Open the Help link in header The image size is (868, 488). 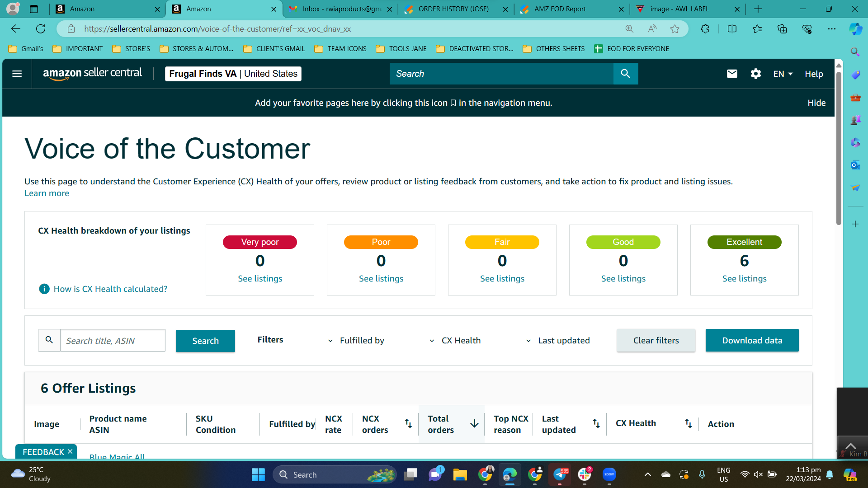click(814, 74)
